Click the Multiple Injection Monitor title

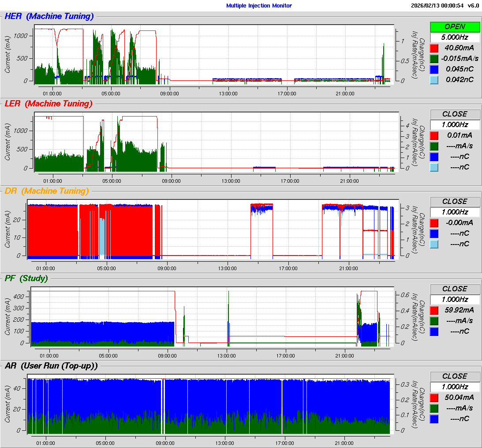(259, 6)
